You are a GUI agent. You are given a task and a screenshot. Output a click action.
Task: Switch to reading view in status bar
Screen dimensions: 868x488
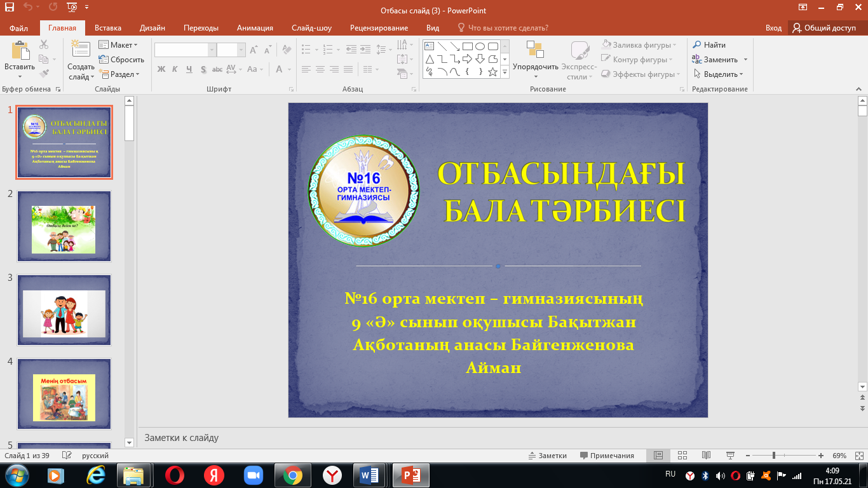[706, 456]
